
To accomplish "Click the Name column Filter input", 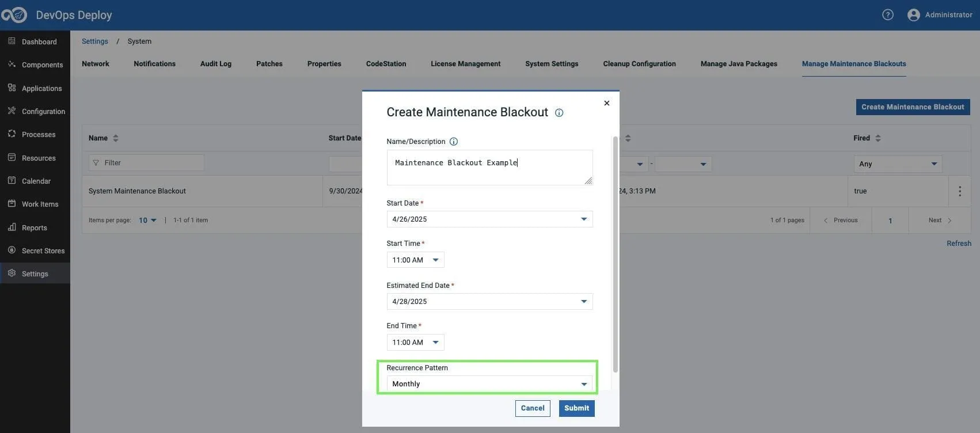I will click(146, 163).
